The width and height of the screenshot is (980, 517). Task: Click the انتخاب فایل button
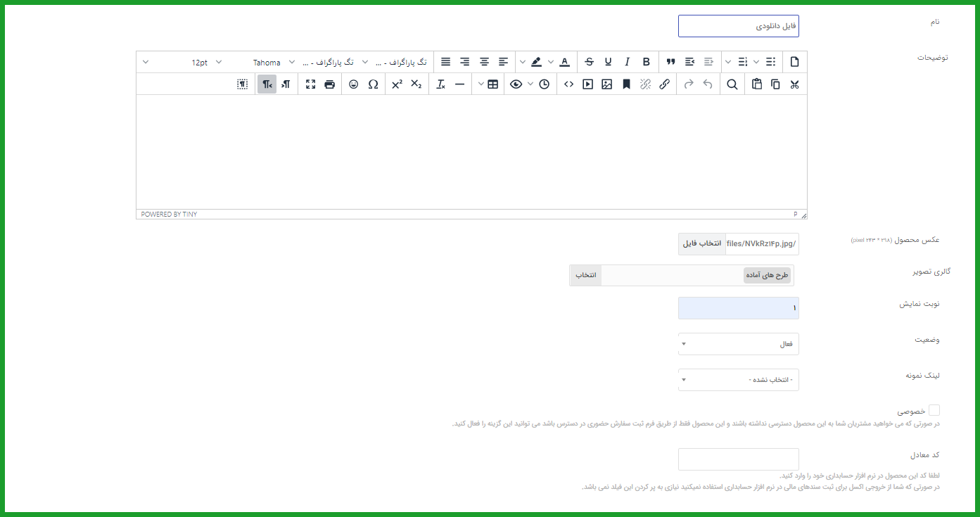702,243
